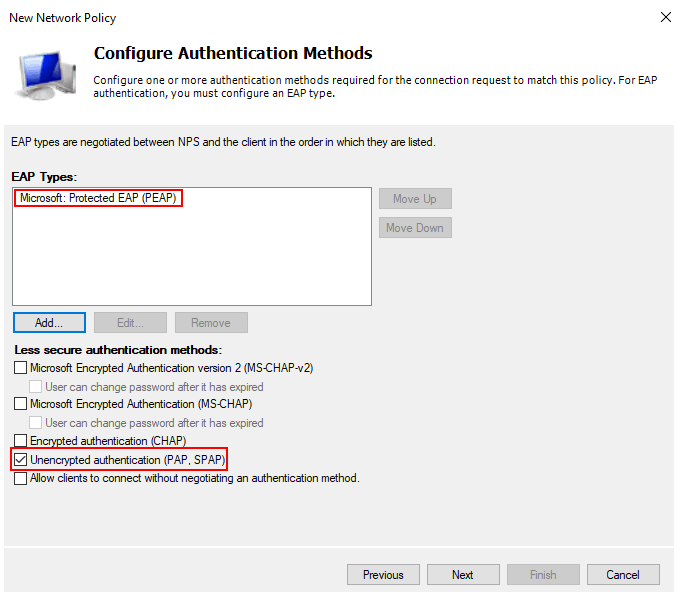Click the Finish button

coord(542,575)
